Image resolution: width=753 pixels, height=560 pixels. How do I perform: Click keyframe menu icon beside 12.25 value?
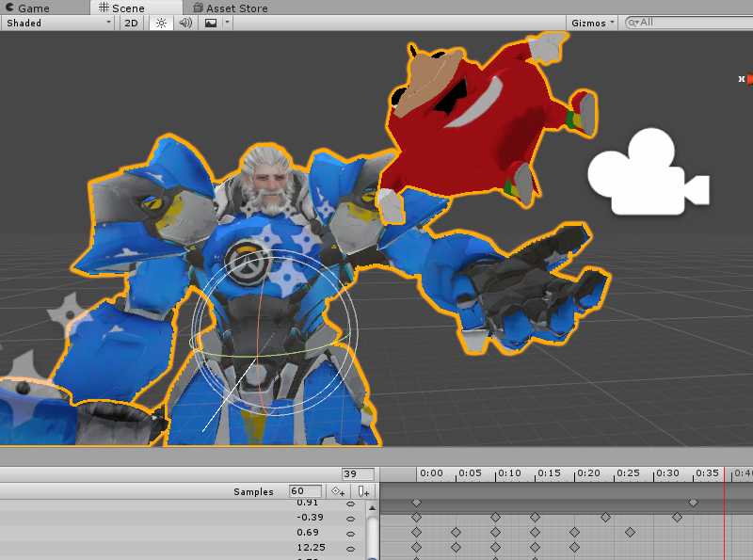[x=350, y=548]
